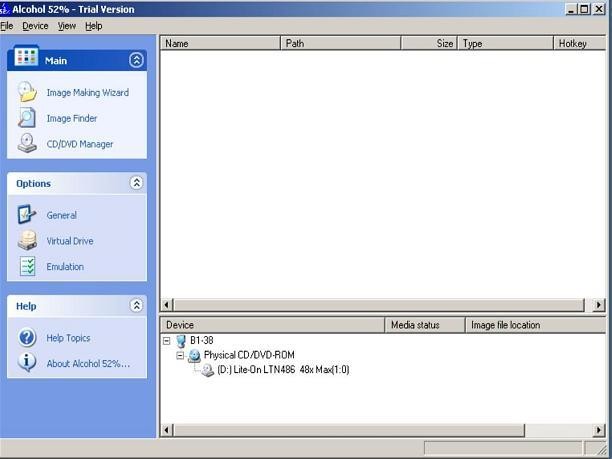Sort image list by Size column

pos(429,43)
